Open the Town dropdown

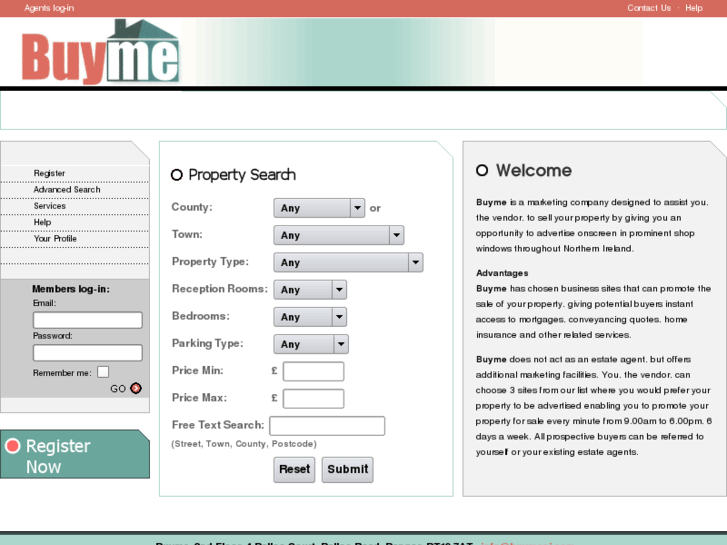[x=338, y=235]
